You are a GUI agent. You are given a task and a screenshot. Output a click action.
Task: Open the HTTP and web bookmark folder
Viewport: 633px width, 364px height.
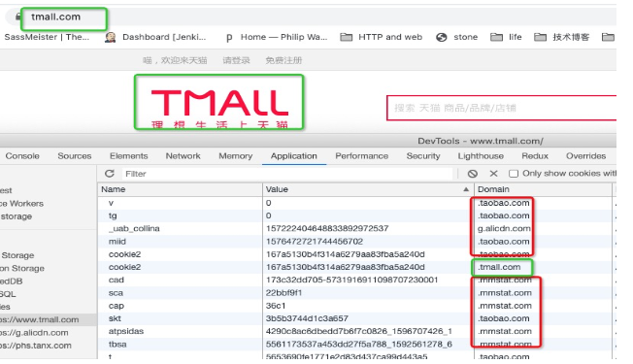382,37
